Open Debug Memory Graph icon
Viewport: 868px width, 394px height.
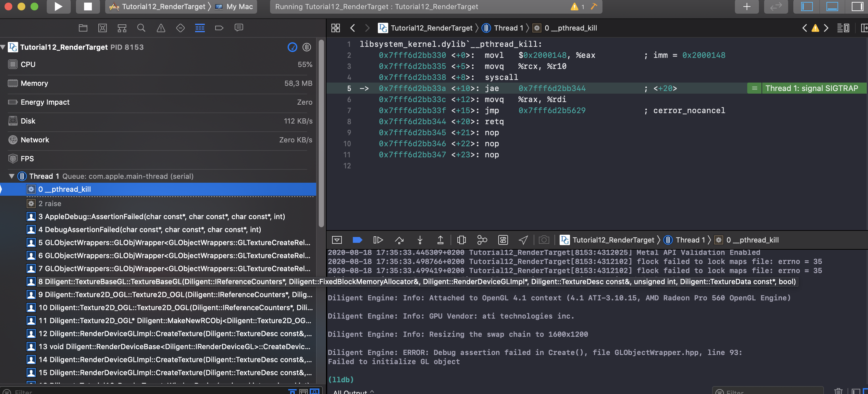click(x=482, y=240)
